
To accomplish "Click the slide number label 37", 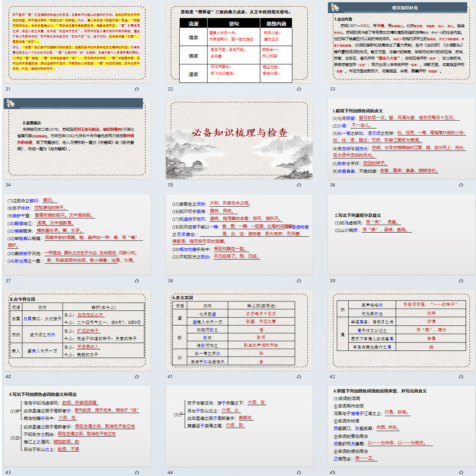I will coord(8,281).
